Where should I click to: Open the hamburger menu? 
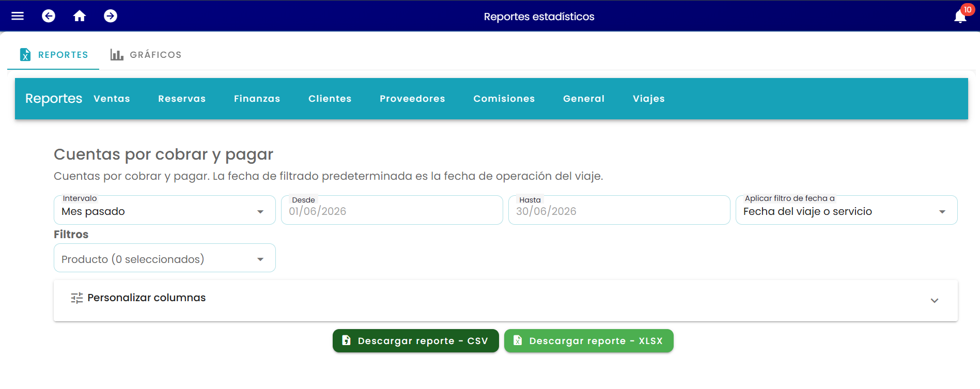18,16
